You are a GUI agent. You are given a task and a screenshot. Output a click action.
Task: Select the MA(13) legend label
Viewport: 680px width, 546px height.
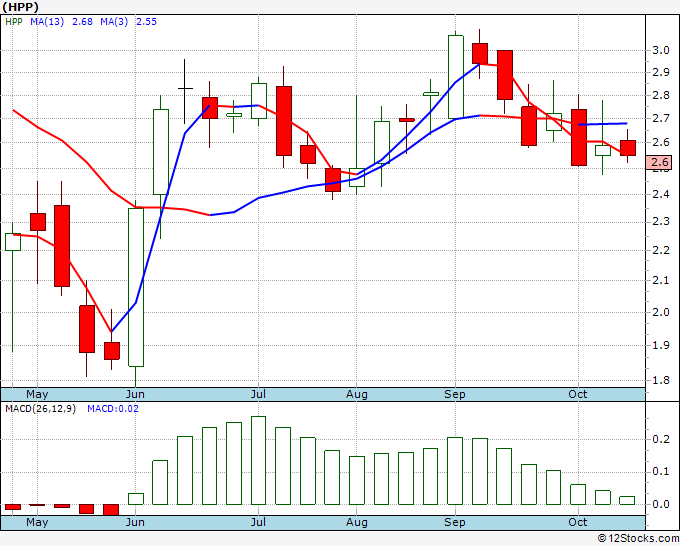[x=47, y=22]
